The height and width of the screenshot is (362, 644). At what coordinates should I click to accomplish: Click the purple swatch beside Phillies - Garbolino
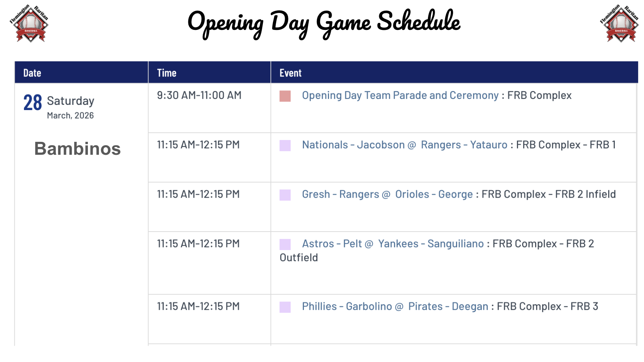pyautogui.click(x=285, y=307)
